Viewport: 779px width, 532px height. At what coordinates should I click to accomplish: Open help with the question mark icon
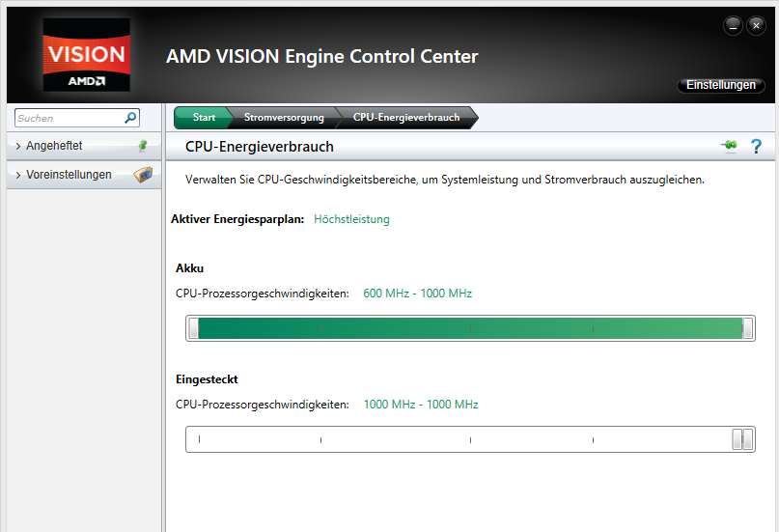tap(756, 146)
